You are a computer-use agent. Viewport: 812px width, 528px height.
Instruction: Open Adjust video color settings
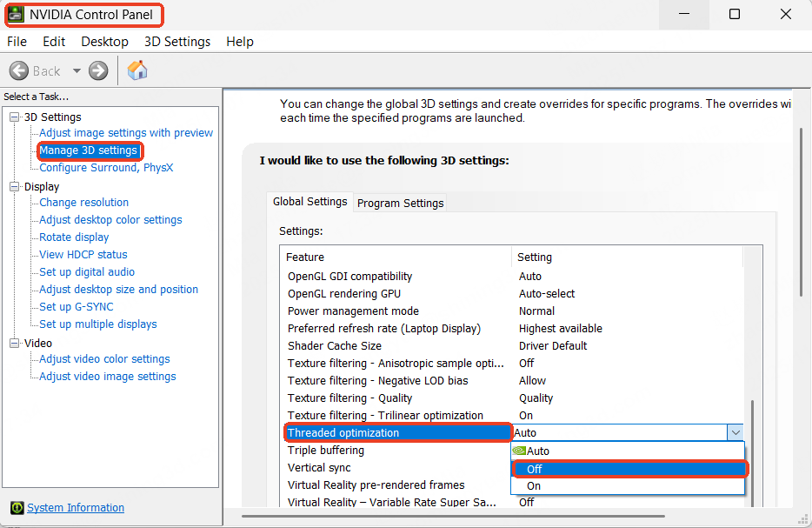click(x=104, y=358)
